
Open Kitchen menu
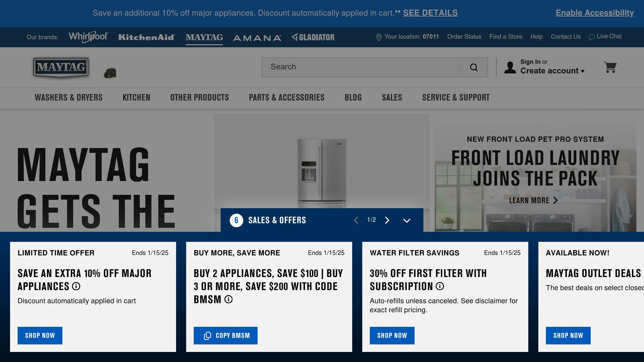pyautogui.click(x=136, y=98)
